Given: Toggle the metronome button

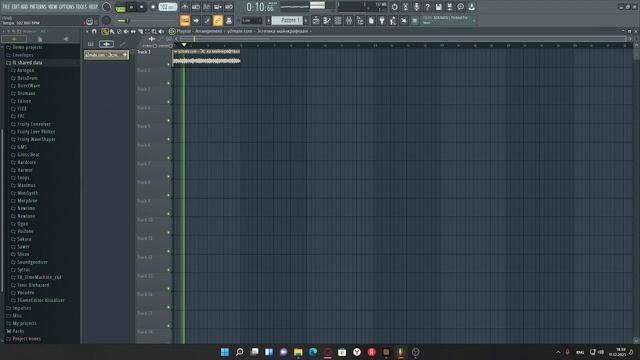Looking at the screenshot, I should [x=185, y=7].
